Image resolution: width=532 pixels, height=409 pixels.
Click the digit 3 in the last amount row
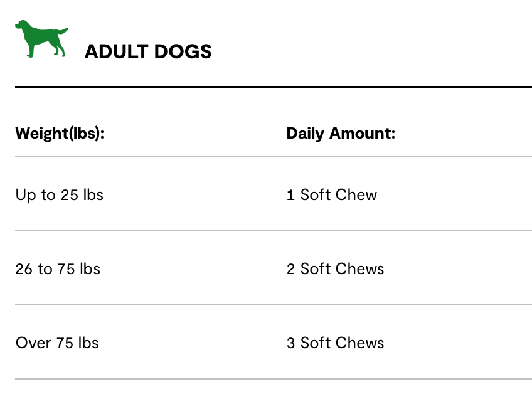point(291,343)
